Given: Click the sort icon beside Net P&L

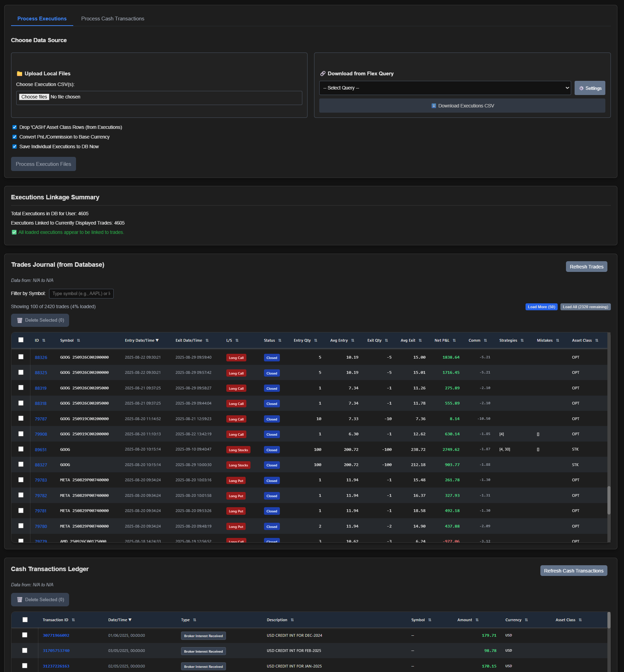Looking at the screenshot, I should 454,341.
